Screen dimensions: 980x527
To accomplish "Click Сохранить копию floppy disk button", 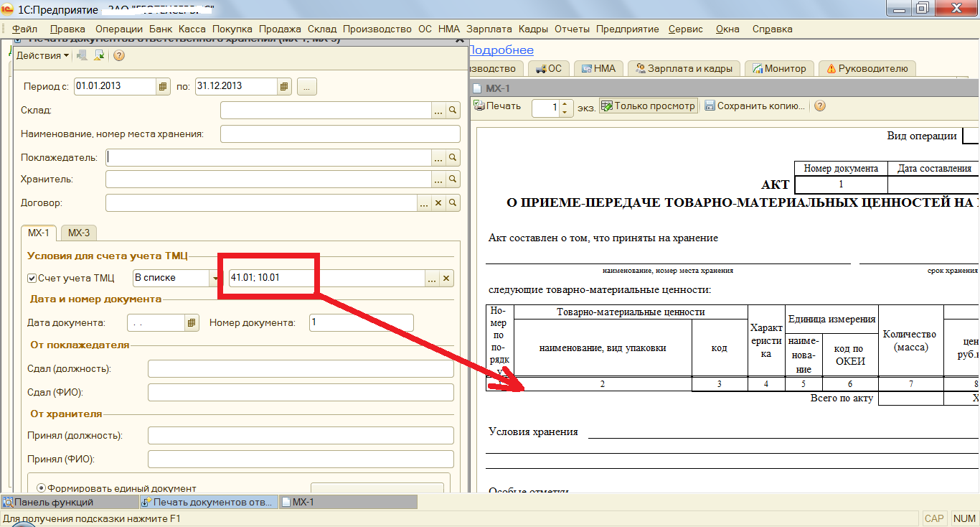I will click(x=755, y=106).
